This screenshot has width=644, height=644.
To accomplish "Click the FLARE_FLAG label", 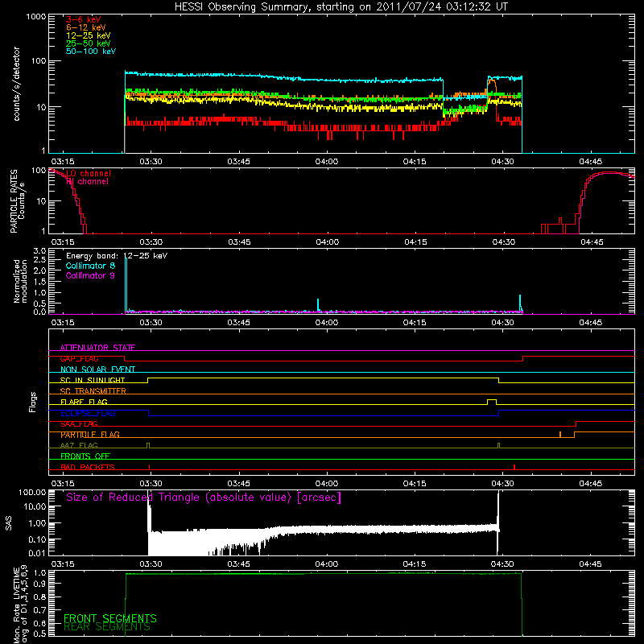I will (x=84, y=402).
